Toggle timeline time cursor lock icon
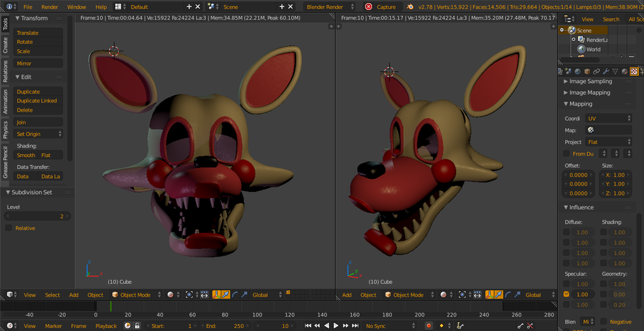This screenshot has height=331, width=644. pos(137,326)
